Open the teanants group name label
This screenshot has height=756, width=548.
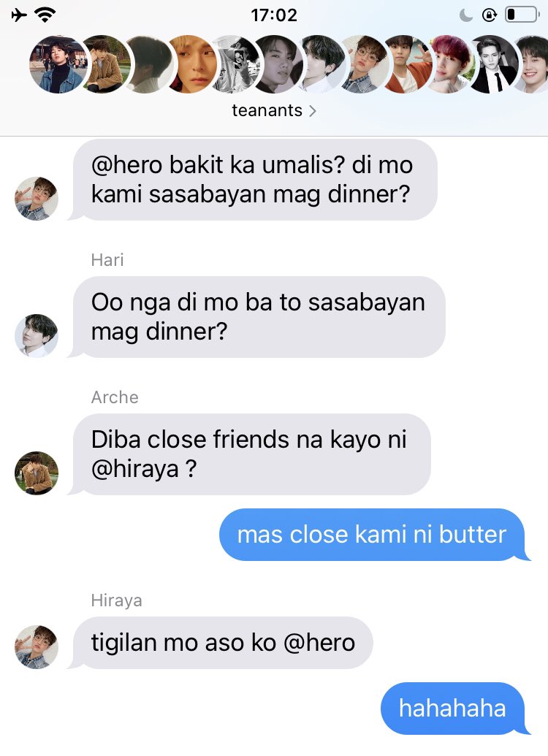[267, 110]
